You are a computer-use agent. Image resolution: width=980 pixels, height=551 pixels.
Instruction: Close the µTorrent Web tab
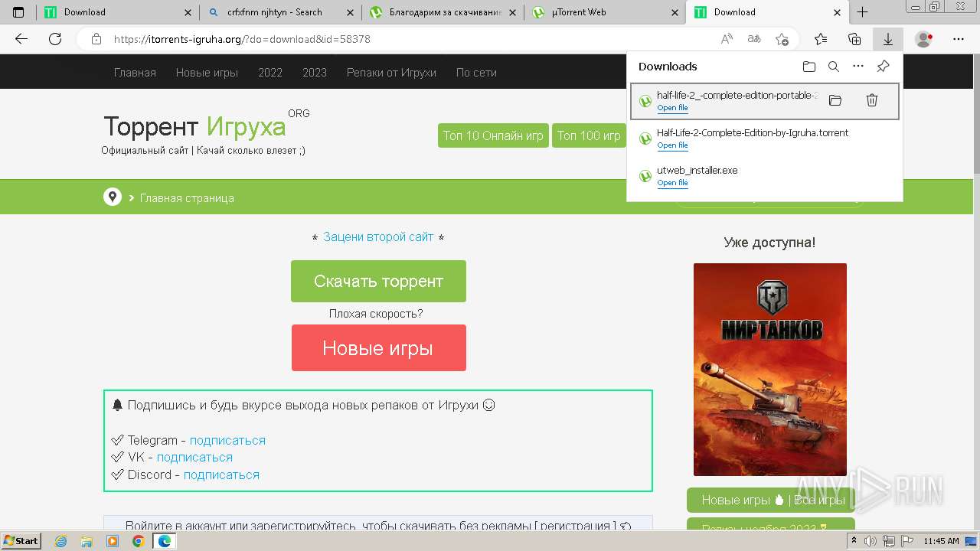pyautogui.click(x=675, y=12)
